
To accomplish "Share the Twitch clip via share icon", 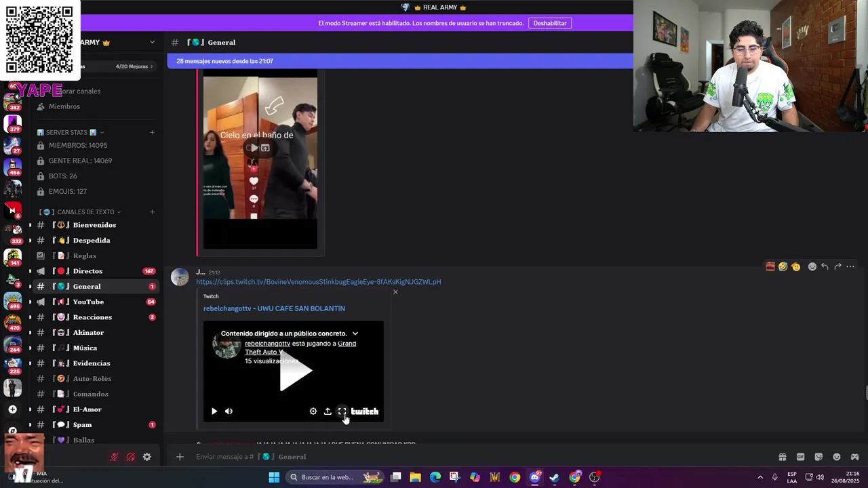I will [x=328, y=411].
